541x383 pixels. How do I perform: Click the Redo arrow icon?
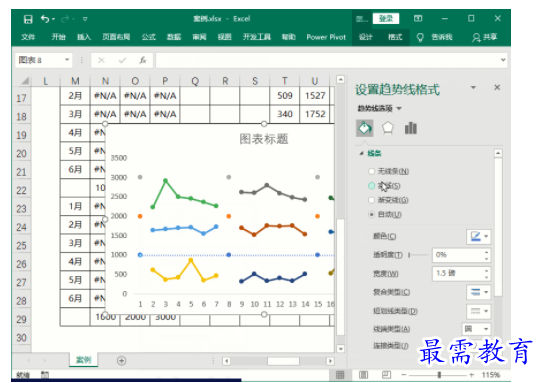point(66,19)
